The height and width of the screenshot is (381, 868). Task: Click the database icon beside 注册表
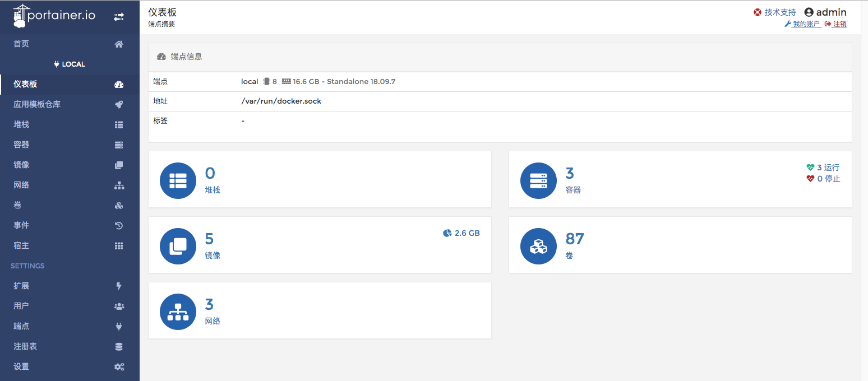[x=118, y=347]
